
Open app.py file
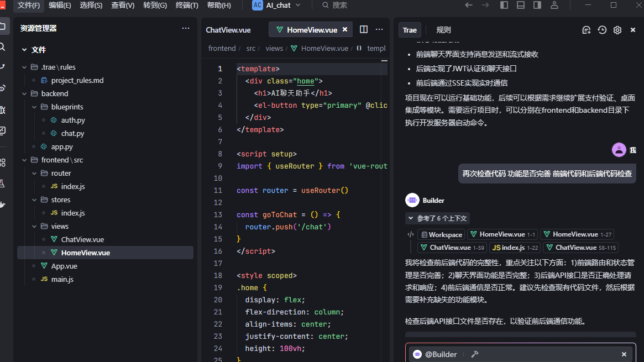pos(61,146)
